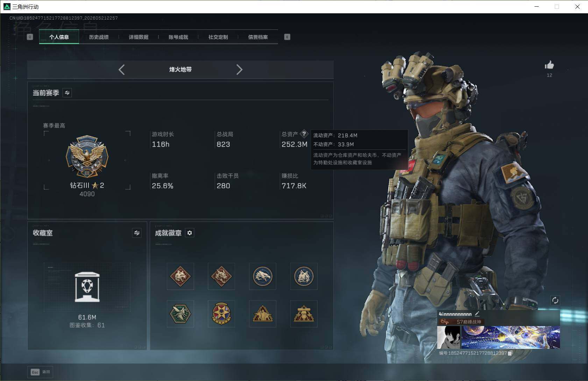
Task: Minimize the 三角洲行动 window
Action: [x=537, y=7]
